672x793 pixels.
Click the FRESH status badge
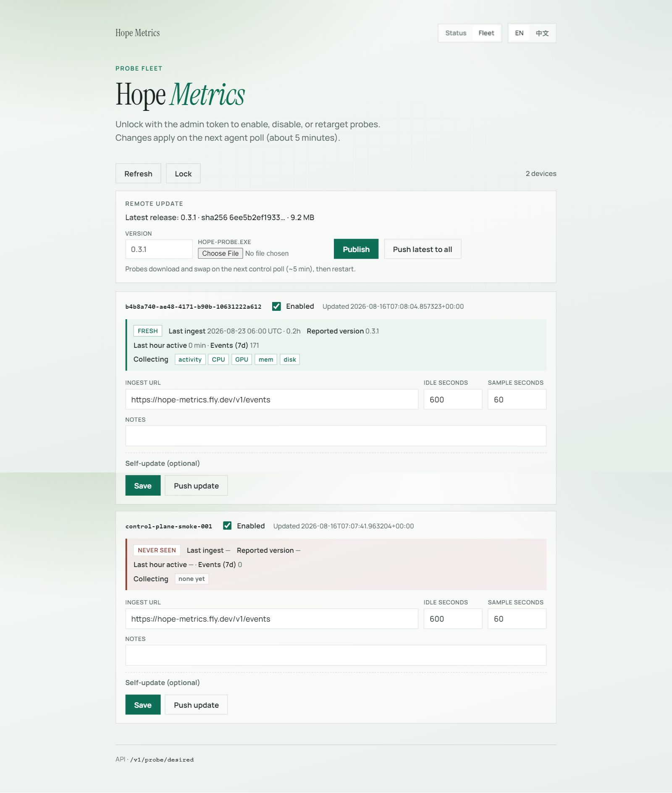(148, 331)
